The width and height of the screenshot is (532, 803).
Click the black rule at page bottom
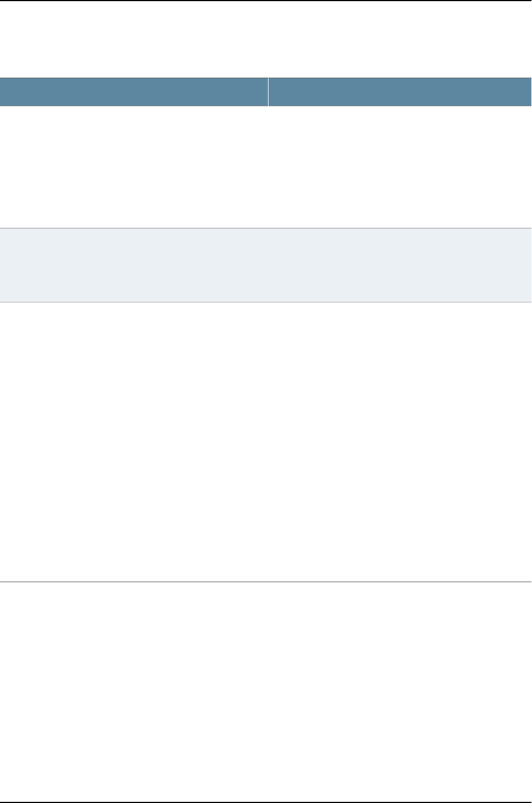[x=266, y=802]
